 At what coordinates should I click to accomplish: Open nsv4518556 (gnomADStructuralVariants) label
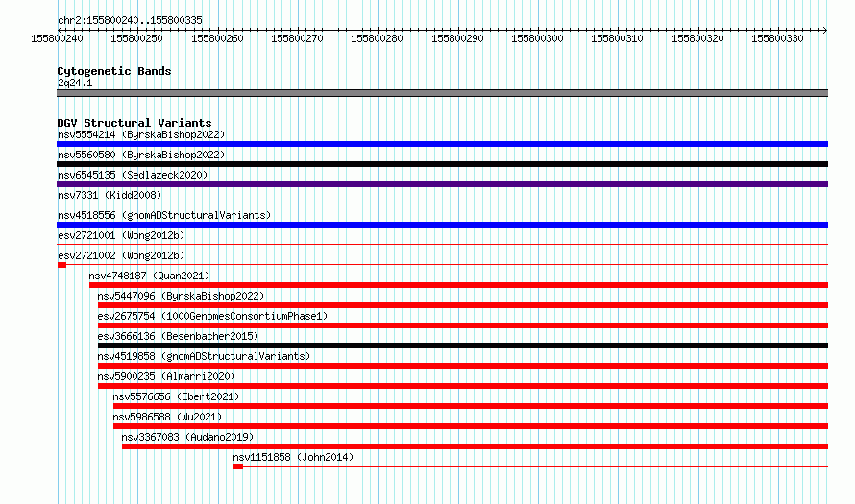click(x=164, y=215)
